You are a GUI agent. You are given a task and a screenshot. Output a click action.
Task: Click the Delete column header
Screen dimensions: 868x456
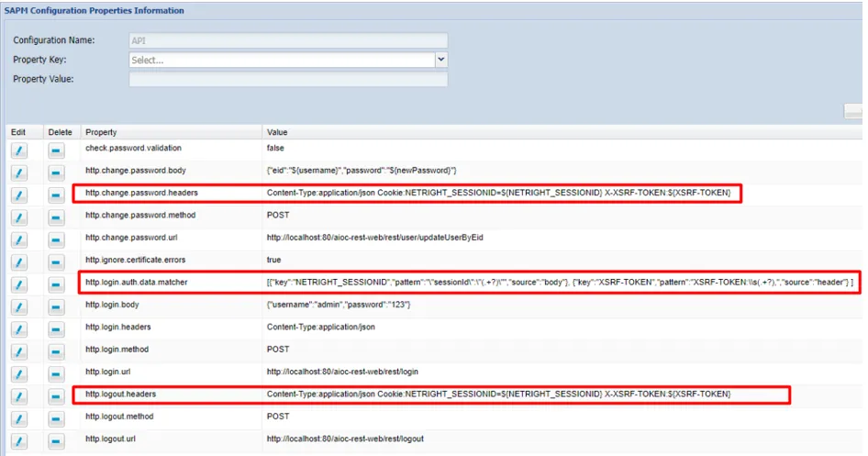coord(61,132)
